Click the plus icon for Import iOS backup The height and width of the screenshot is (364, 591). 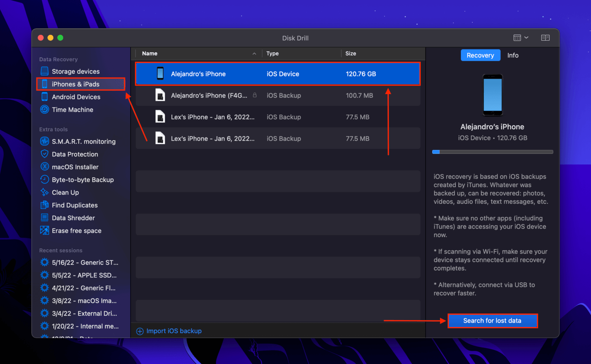[x=140, y=331]
